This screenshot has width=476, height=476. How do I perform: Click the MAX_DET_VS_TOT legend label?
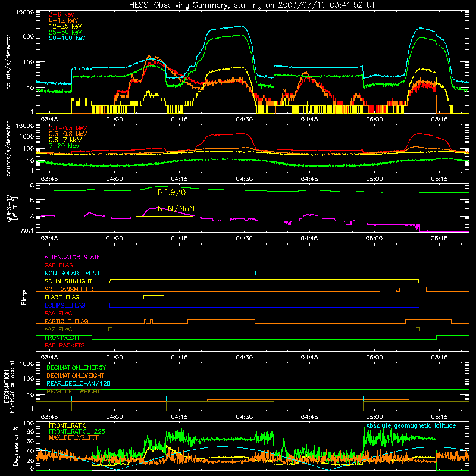coord(74,437)
